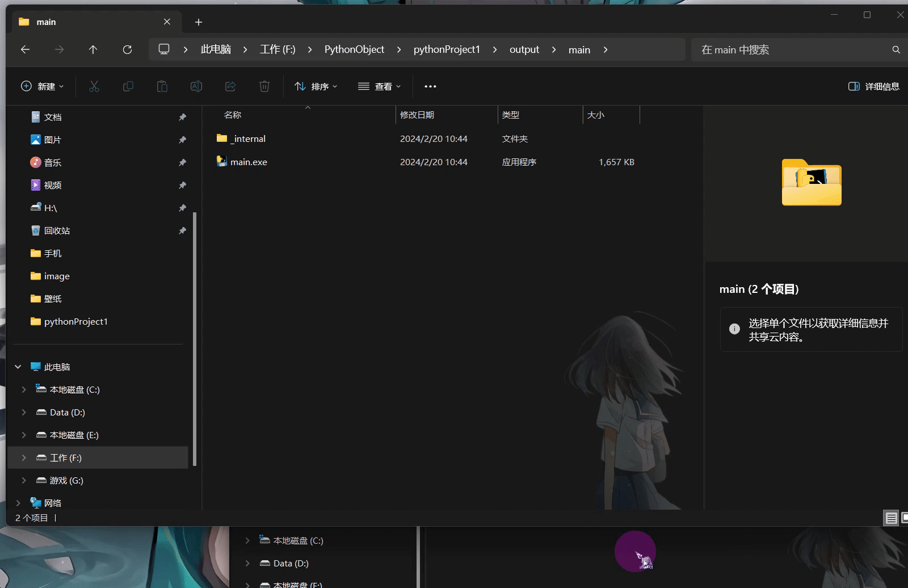Navigate to output breadcrumb
908x588 pixels.
pos(524,49)
